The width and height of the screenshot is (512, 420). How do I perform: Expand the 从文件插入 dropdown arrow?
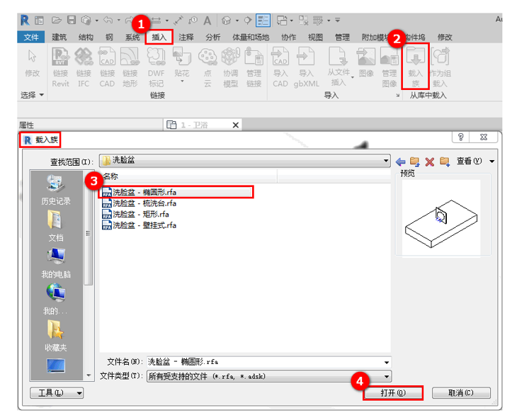click(353, 77)
